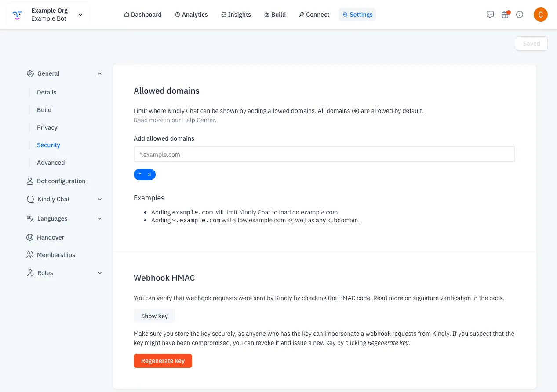
Task: Open Details under General
Action: coord(47,92)
